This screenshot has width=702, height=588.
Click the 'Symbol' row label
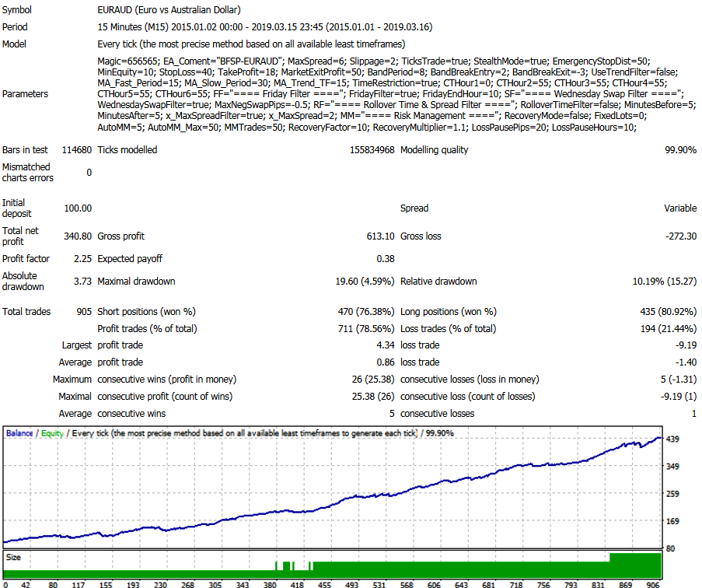pos(16,10)
